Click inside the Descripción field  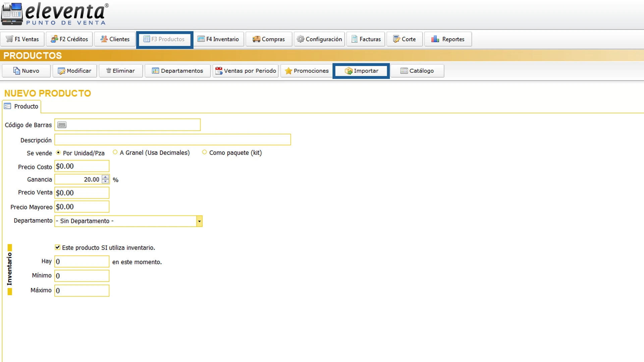[172, 140]
